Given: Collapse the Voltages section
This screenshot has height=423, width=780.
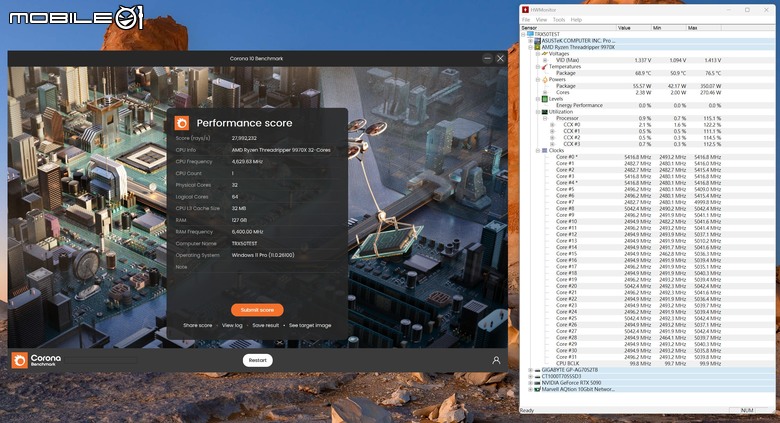Looking at the screenshot, I should click(x=538, y=54).
